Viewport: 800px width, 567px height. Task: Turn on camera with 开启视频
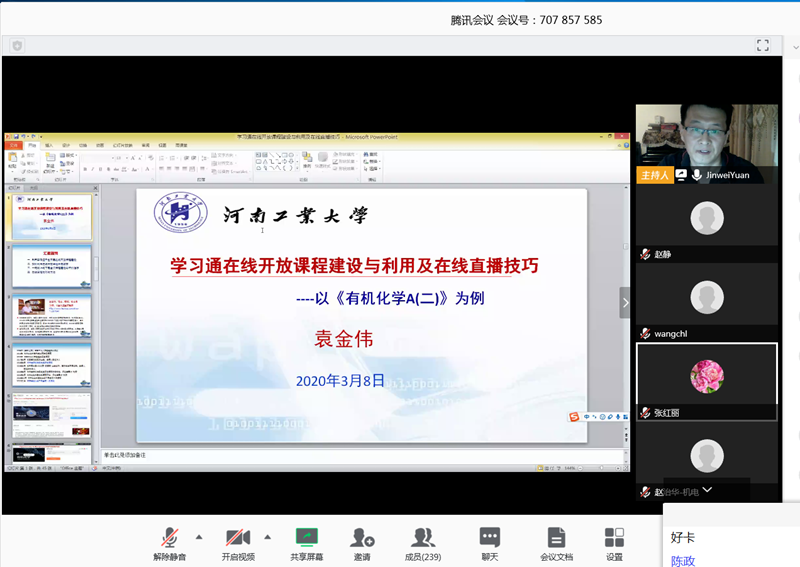(238, 543)
